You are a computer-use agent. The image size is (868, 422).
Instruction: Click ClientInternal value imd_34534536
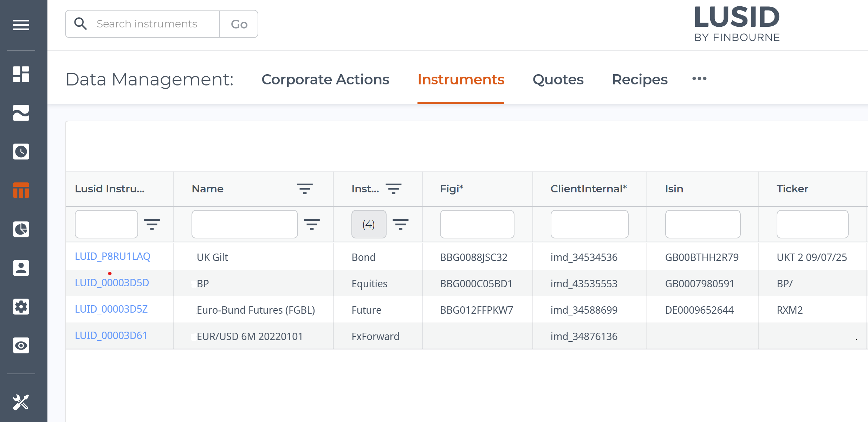584,257
